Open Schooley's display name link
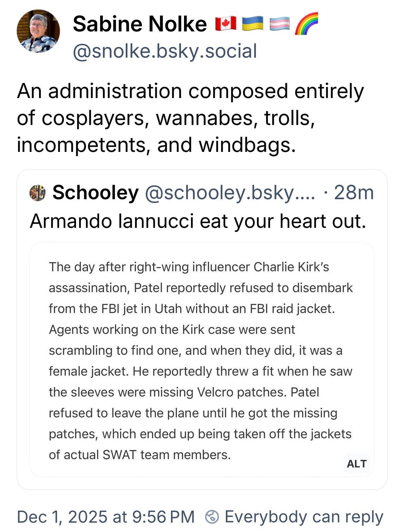Screen dimensions: 404x532 click(x=95, y=192)
